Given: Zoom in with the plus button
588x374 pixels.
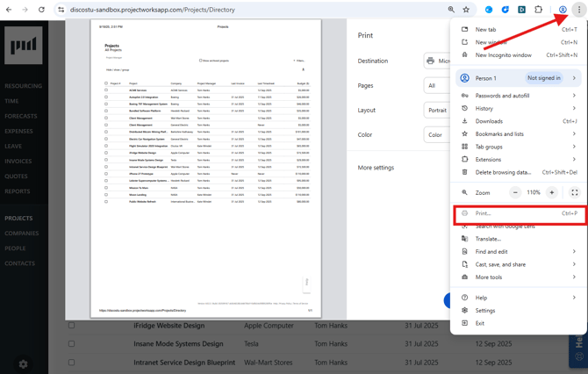Looking at the screenshot, I should click(552, 192).
